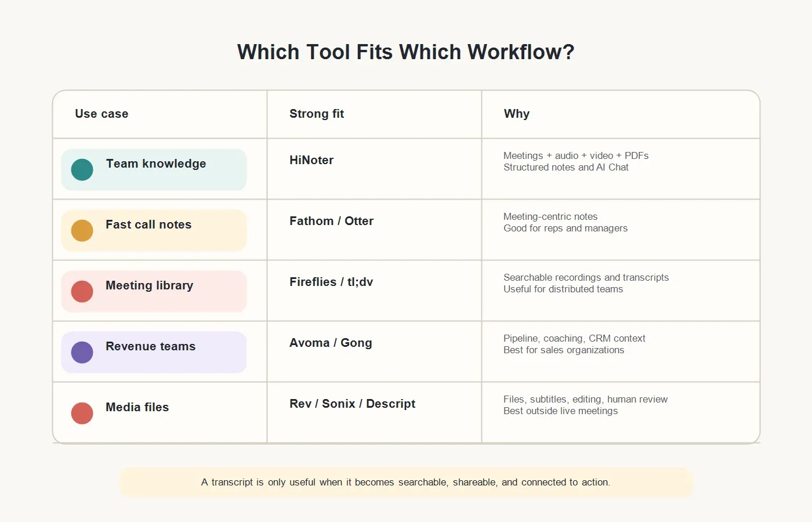Screen dimensions: 812x522
Task: Click the Avoma / Gong entry
Action: pyautogui.click(x=331, y=343)
